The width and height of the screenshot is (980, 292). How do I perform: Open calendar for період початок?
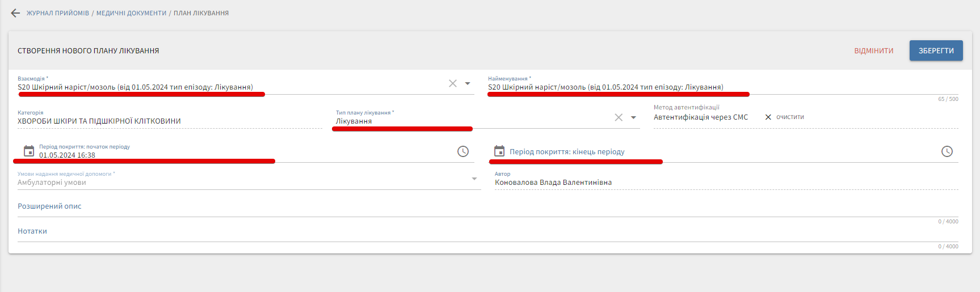[29, 151]
